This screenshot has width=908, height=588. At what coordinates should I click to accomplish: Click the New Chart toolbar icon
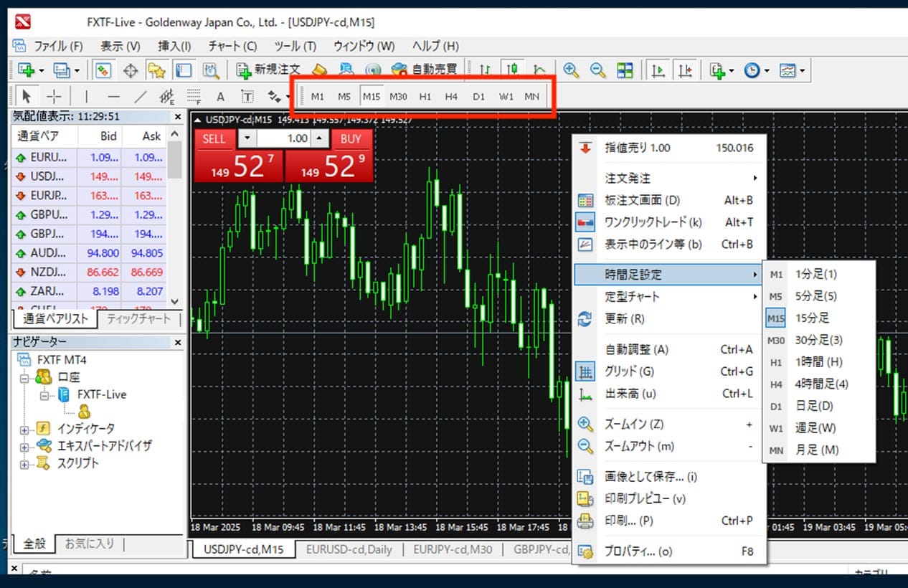[27, 70]
